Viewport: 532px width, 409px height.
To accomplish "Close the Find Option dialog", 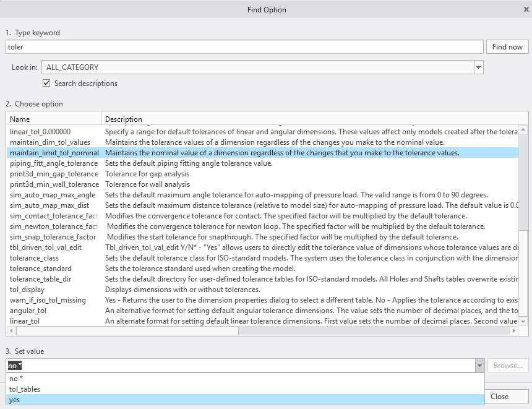I will [x=525, y=10].
